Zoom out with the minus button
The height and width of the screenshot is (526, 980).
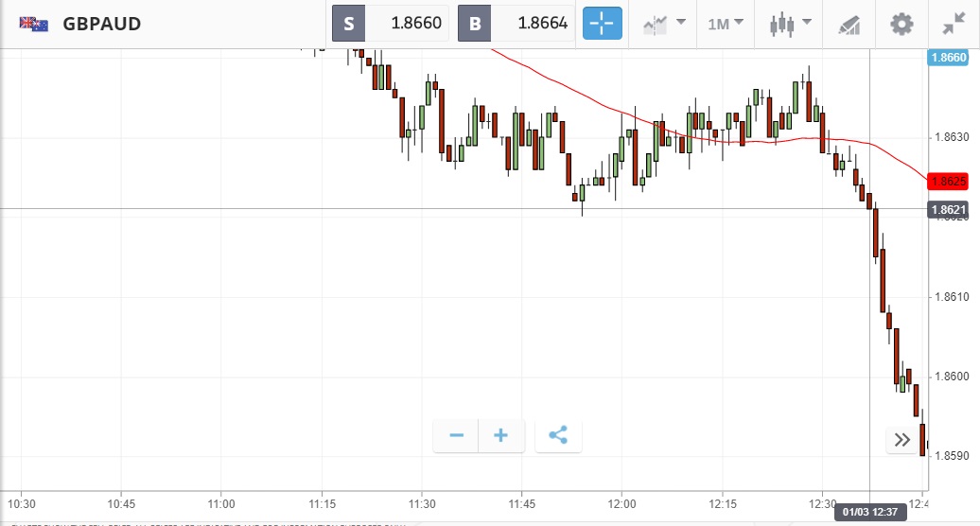[456, 435]
